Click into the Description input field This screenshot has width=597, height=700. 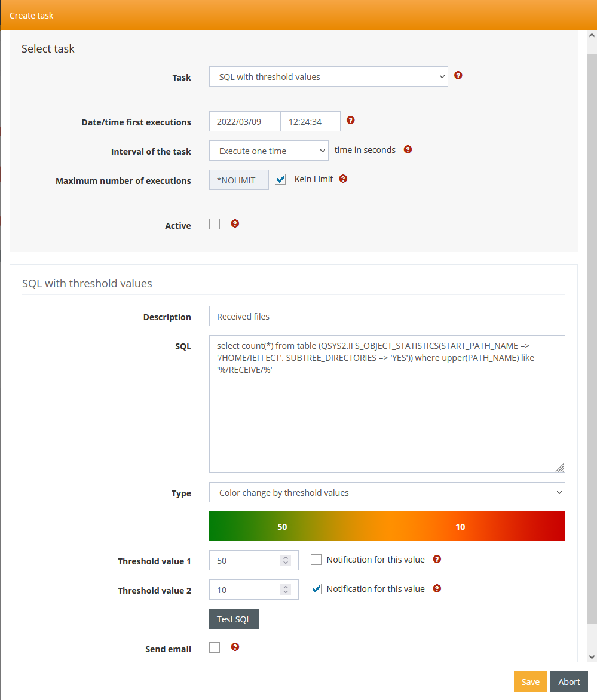pos(387,316)
